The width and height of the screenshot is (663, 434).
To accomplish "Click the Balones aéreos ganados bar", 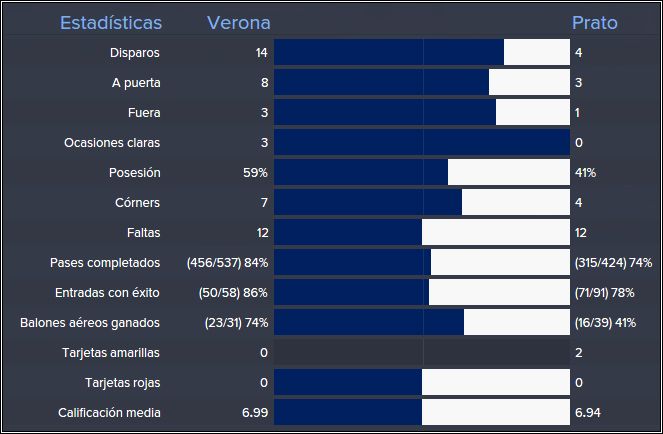I will (x=422, y=322).
